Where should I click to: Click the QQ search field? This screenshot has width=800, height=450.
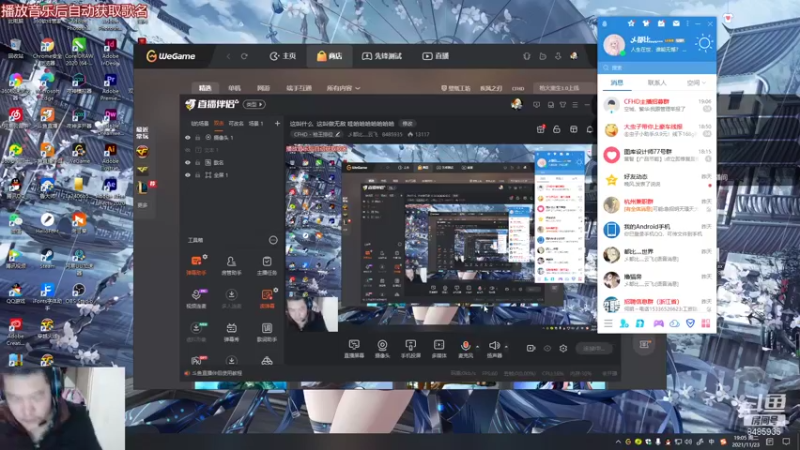coord(657,67)
